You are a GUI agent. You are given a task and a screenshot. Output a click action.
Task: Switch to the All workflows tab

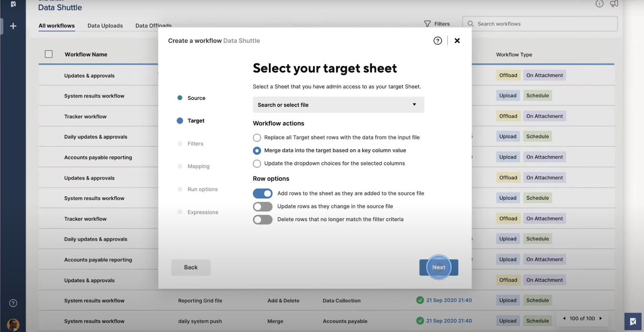point(57,26)
